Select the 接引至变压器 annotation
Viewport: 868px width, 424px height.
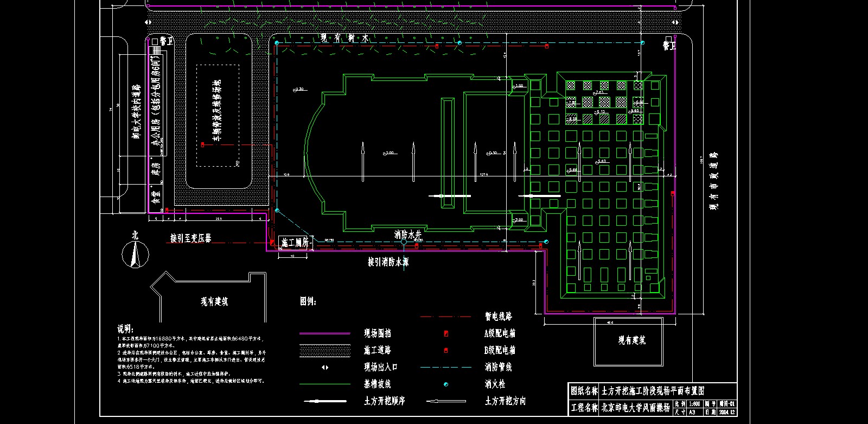pyautogui.click(x=190, y=238)
